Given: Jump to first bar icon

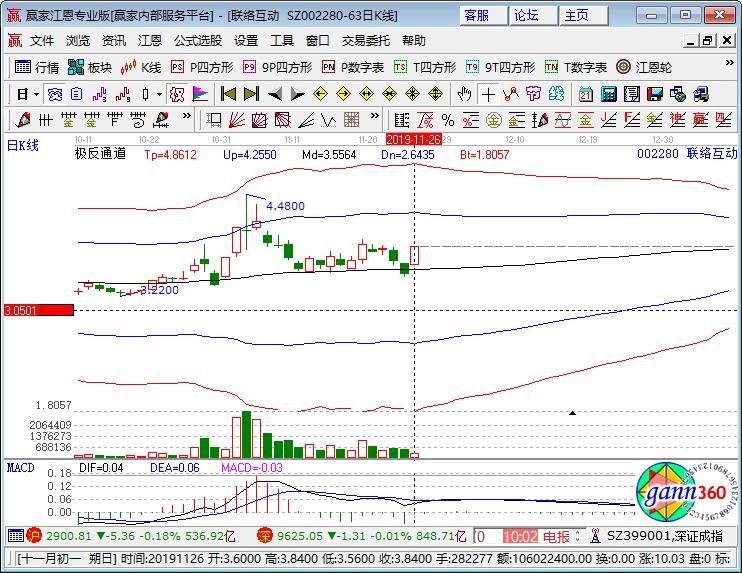Looking at the screenshot, I should coord(228,94).
